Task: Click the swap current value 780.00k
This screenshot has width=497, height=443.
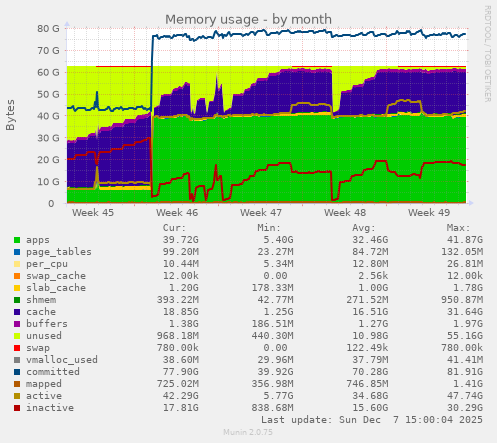Action: pyautogui.click(x=178, y=348)
